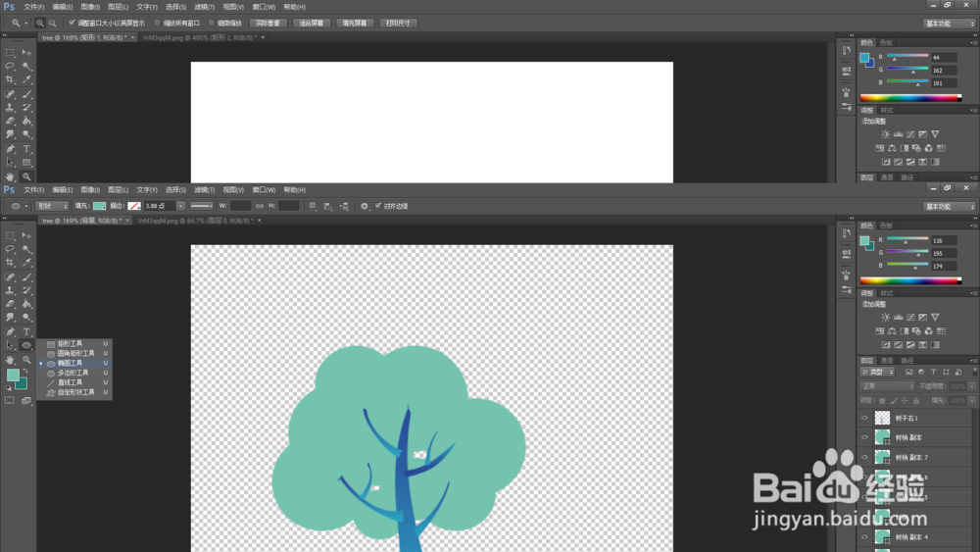
Task: Select Eyedropper tool in lower toolbar
Action: coord(26,263)
